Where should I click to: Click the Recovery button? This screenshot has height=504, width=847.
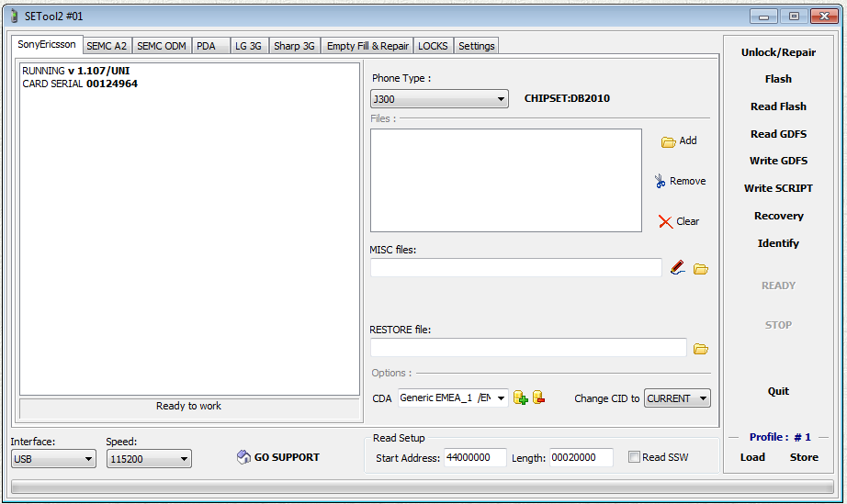[x=778, y=216]
